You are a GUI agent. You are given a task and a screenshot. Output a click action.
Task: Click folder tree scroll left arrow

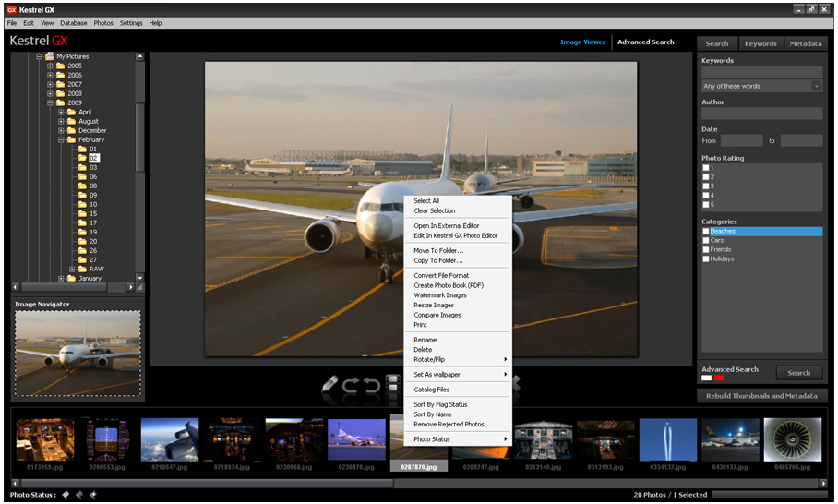(15, 287)
